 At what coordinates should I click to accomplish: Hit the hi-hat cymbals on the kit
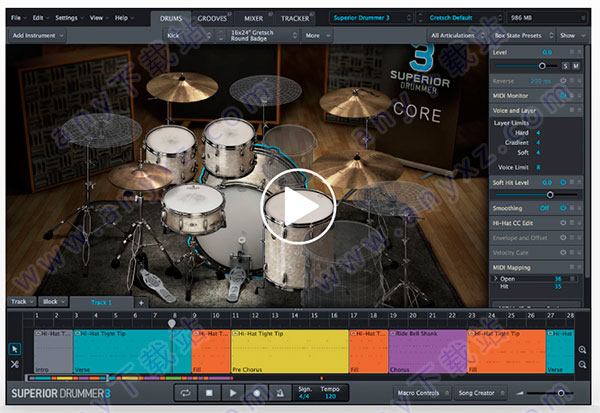tap(140, 176)
